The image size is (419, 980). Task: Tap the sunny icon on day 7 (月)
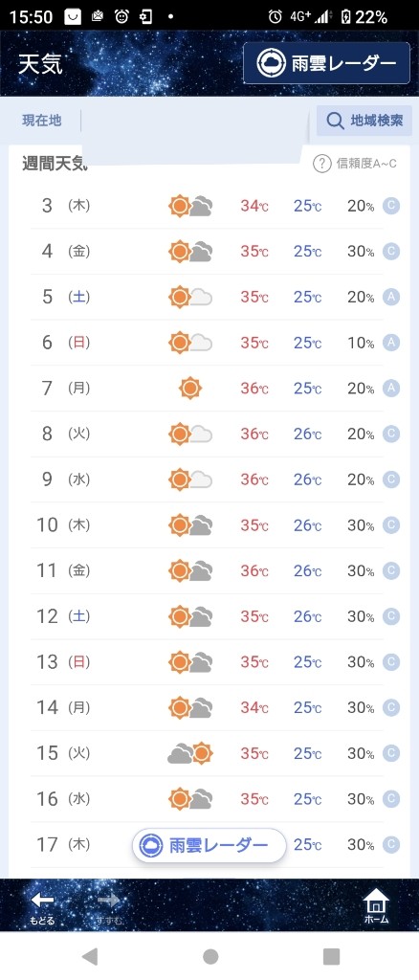pos(190,389)
